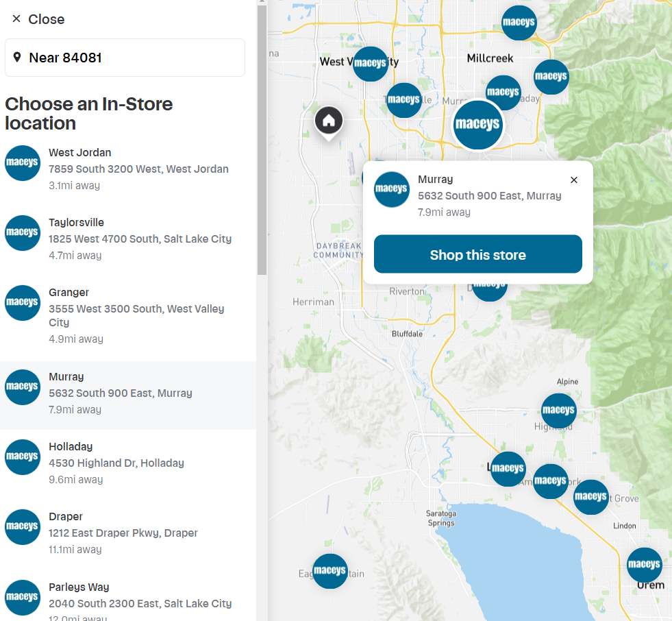Close the store location panel

(x=38, y=19)
